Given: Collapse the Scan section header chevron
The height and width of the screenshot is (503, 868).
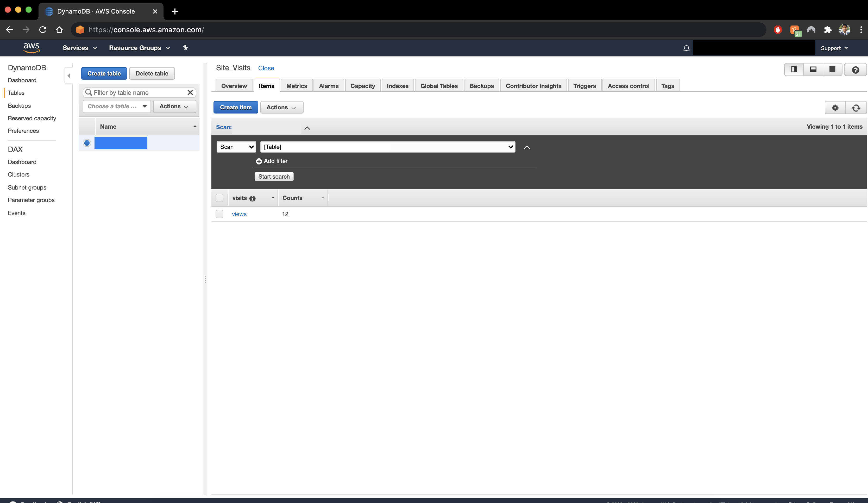Looking at the screenshot, I should pos(307,128).
